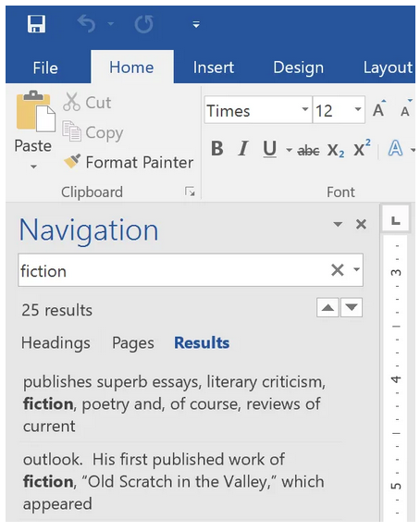Viewport: 420px width, 532px height.
Task: Open the Times font name dropdown
Action: click(305, 109)
